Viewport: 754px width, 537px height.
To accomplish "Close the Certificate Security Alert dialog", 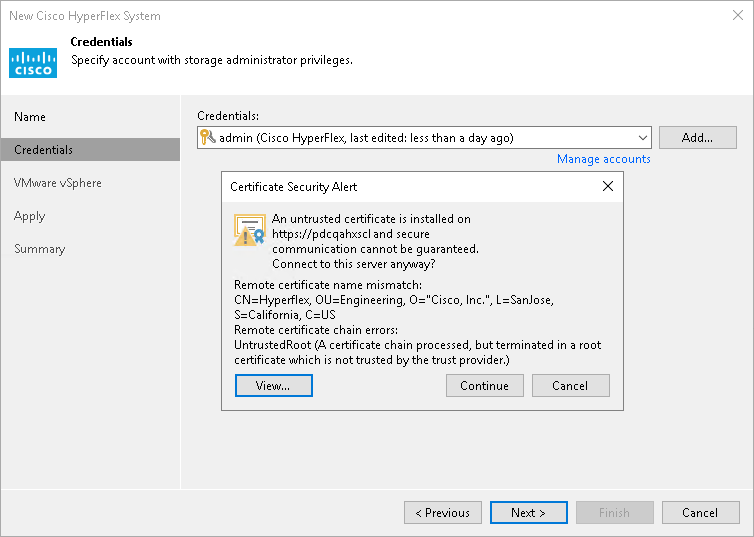I will point(608,186).
